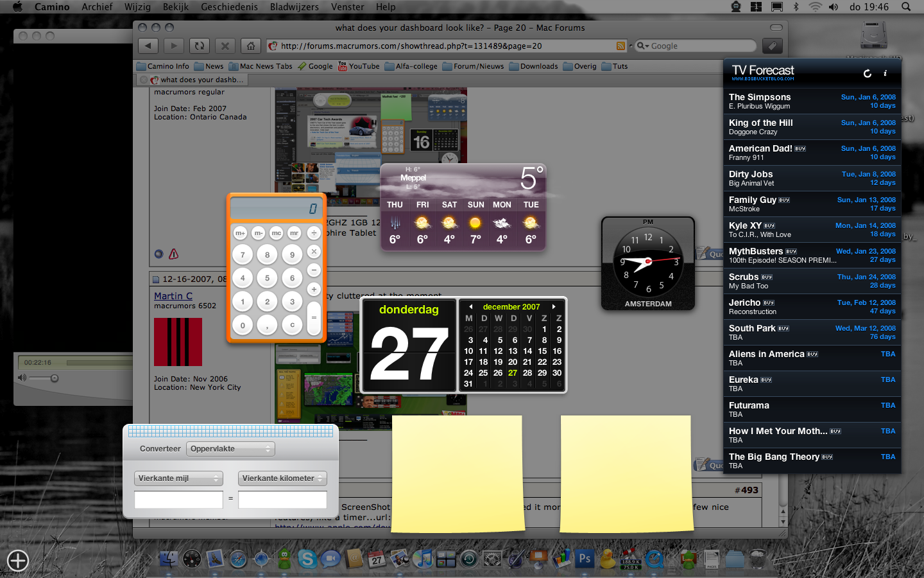Click Camino's forward arrow button
Viewport: 924px width, 578px height.
point(174,46)
